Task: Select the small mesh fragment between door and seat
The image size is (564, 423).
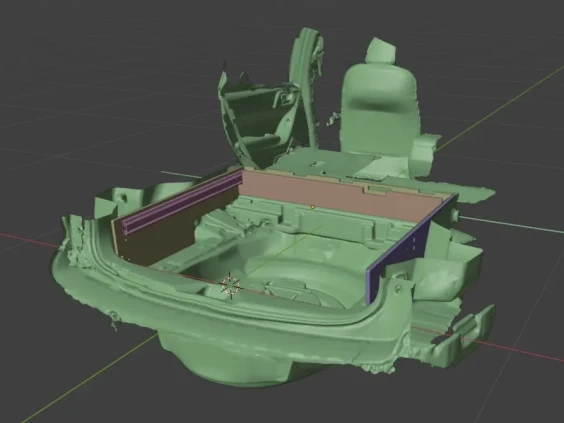Action: pos(333,119)
